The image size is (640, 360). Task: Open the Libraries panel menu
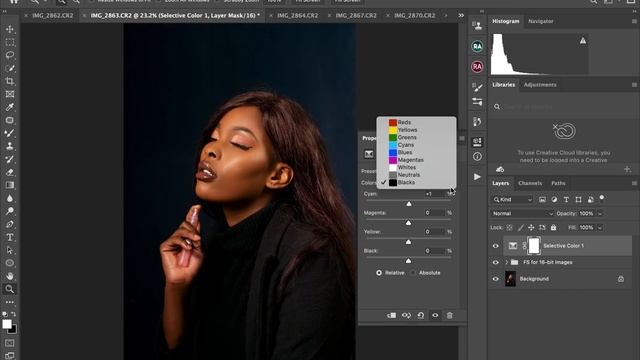(634, 85)
